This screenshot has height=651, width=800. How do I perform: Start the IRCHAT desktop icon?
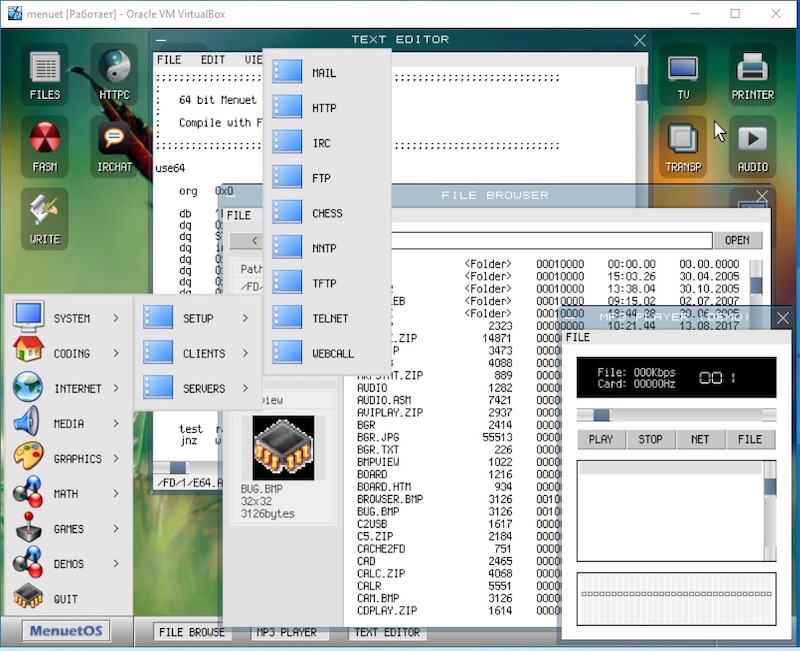[114, 146]
